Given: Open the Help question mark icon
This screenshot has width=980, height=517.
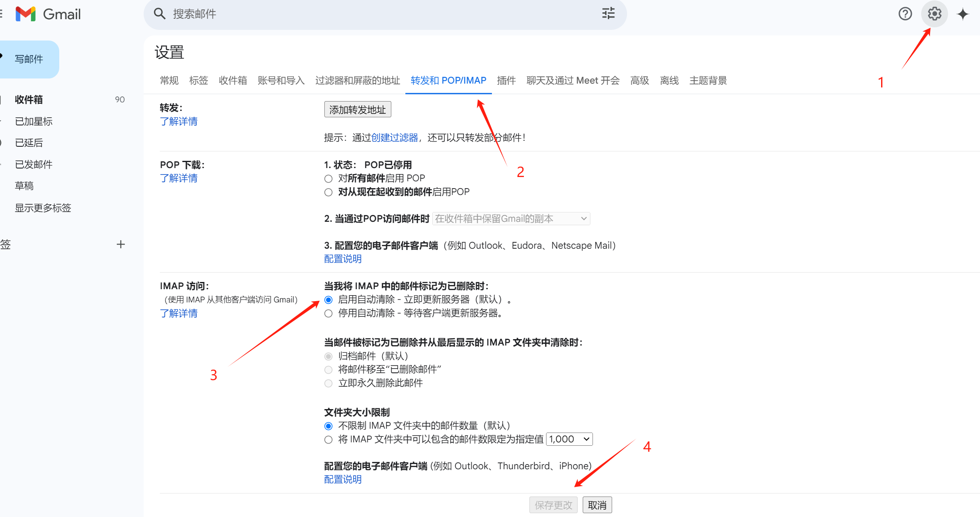Looking at the screenshot, I should tap(905, 14).
